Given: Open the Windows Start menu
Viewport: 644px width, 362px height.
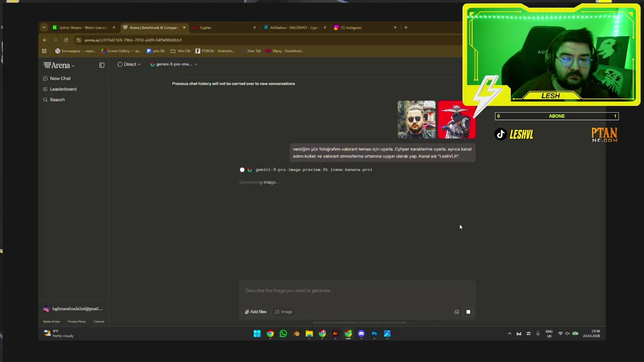Looking at the screenshot, I should (257, 333).
